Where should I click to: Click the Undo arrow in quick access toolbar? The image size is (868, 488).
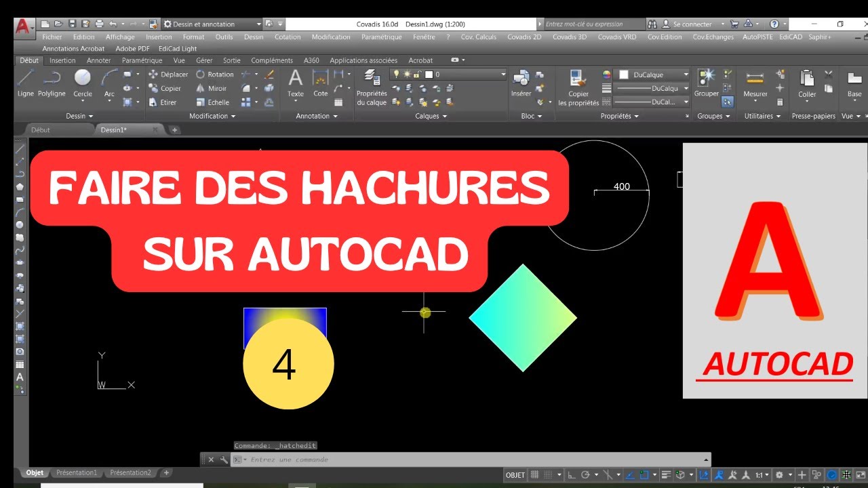(x=113, y=24)
